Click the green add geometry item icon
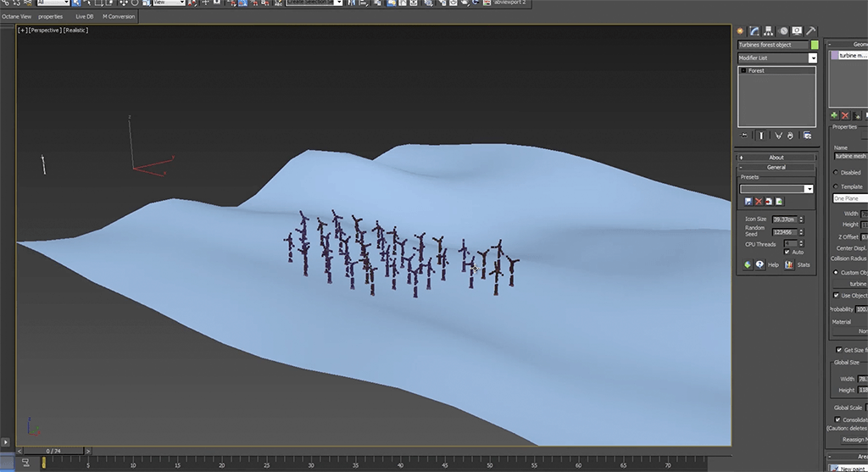Viewport: 868px width, 472px height. 834,114
